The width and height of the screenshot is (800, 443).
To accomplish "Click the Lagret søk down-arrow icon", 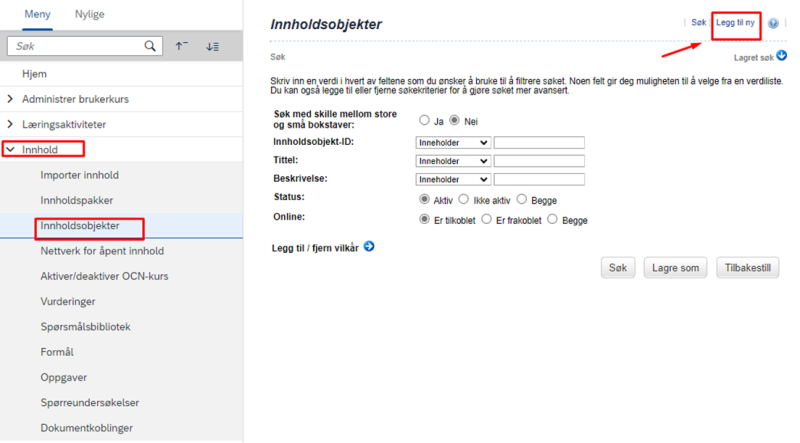I will point(781,56).
